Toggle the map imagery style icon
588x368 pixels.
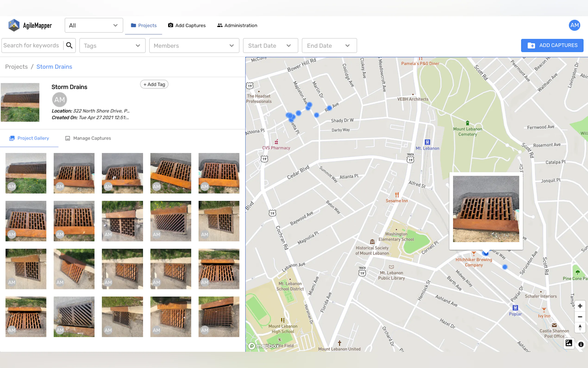(x=569, y=343)
